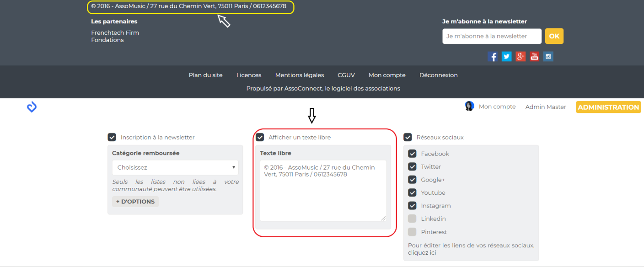The height and width of the screenshot is (267, 644).
Task: Click the user avatar next to Mon compte
Action: click(469, 106)
